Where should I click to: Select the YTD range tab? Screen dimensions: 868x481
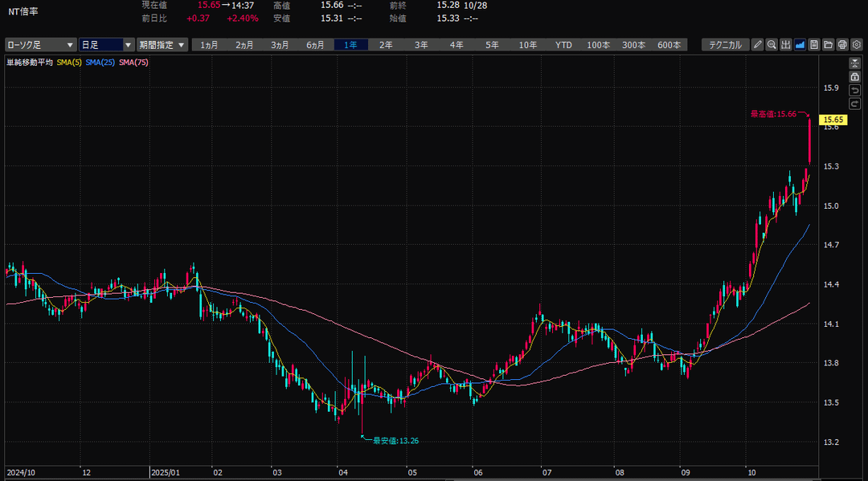click(563, 45)
